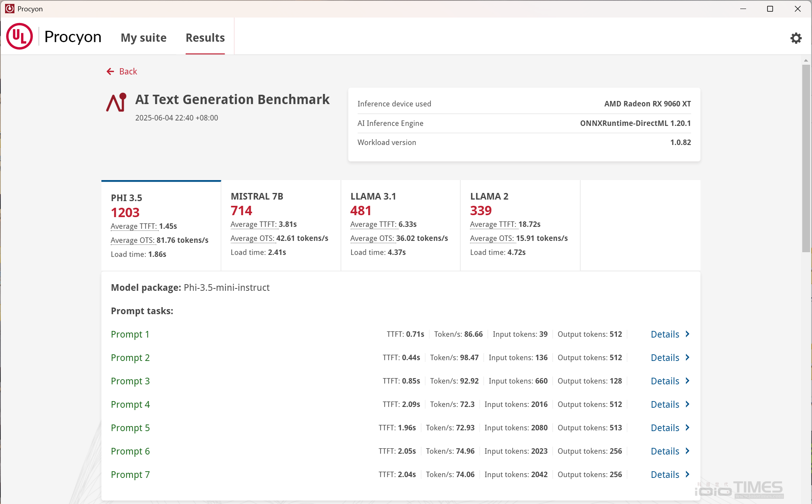Click the AI Text Generation Benchmark heading
This screenshot has height=504, width=812.
pyautogui.click(x=232, y=99)
